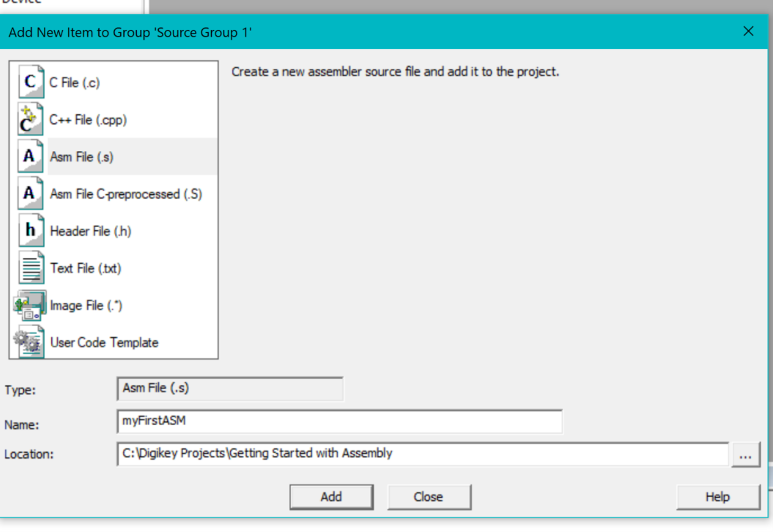Click the Image File (.*) icon
This screenshot has height=532, width=773.
(x=29, y=305)
